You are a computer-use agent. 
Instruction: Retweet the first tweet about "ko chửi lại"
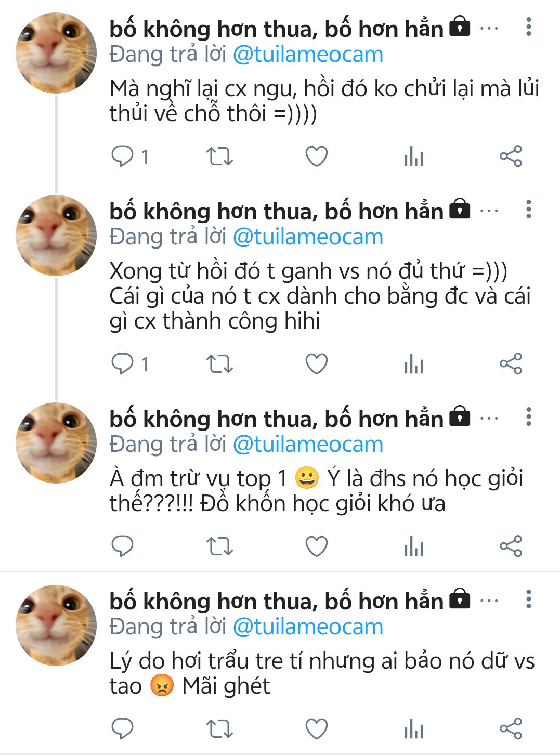[219, 157]
